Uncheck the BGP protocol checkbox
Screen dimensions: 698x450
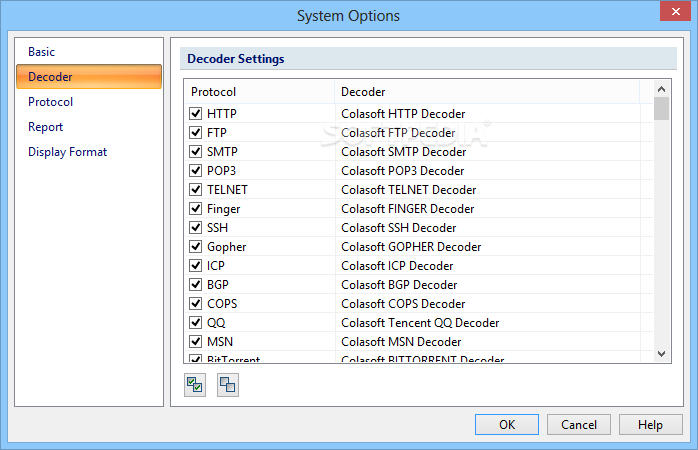click(195, 284)
